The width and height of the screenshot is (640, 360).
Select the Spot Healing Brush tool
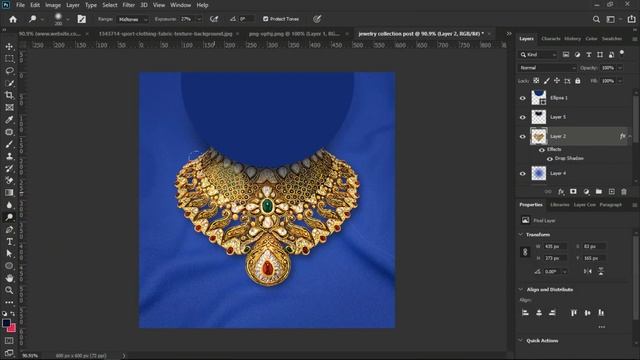(x=9, y=132)
